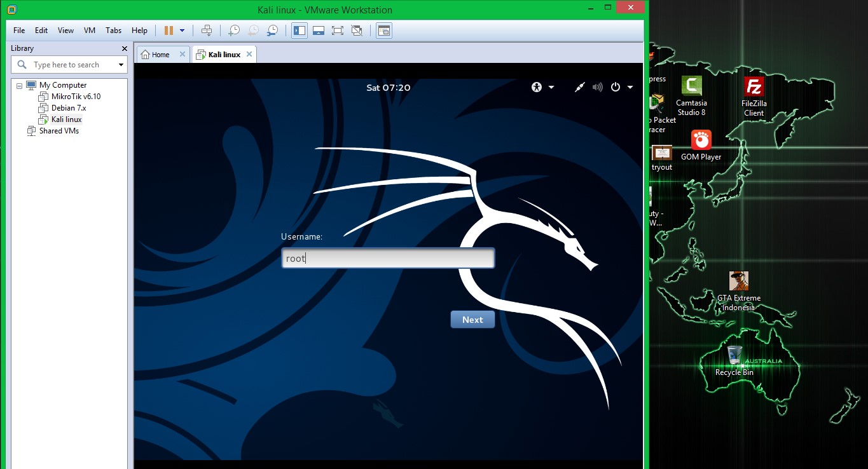The image size is (868, 469).
Task: Close the Library panel
Action: 125,48
